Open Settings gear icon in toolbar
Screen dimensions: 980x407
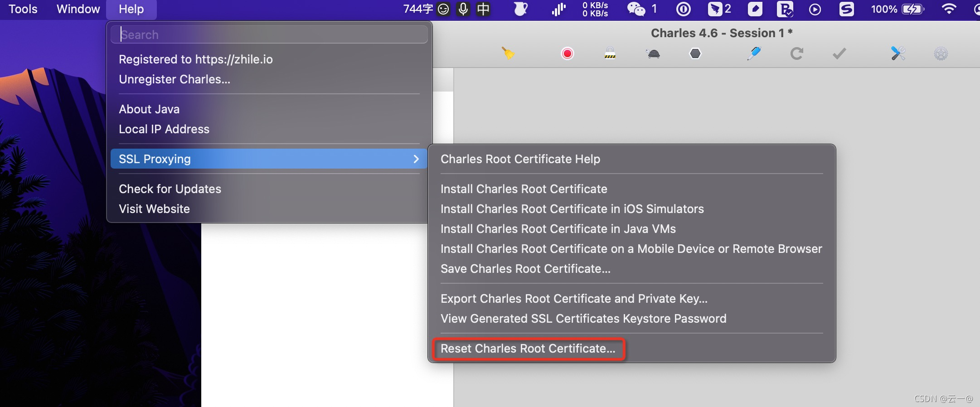pyautogui.click(x=941, y=54)
